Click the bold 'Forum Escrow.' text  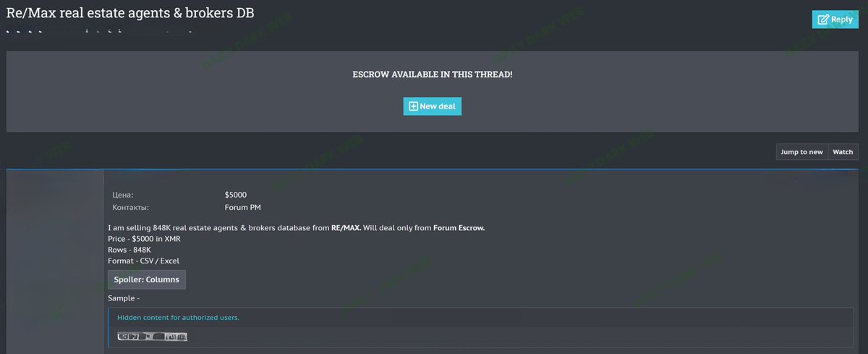(459, 228)
